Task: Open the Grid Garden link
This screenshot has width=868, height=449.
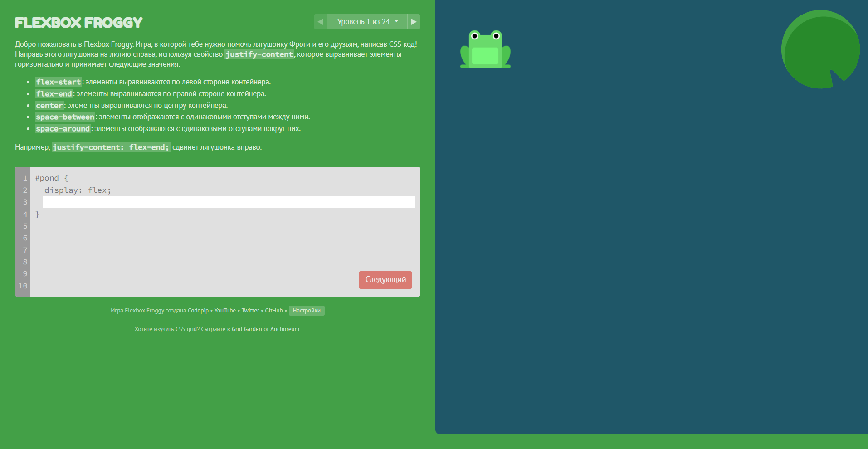Action: 247,329
